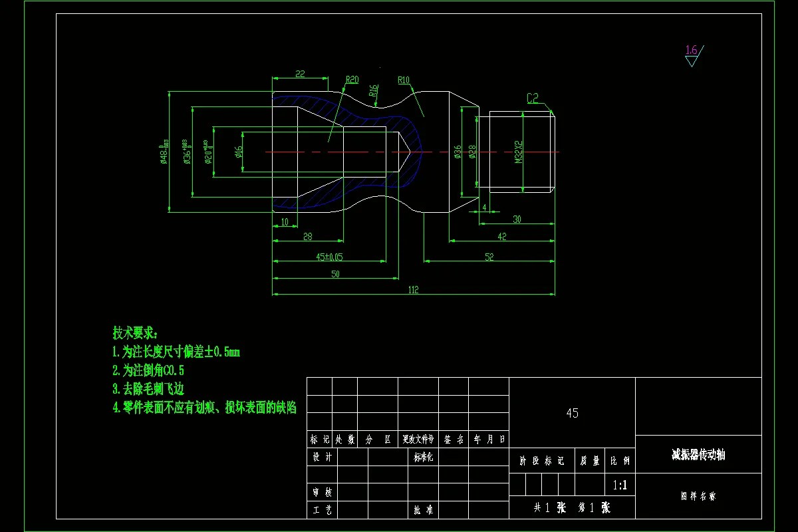Viewport: 798px width, 532px height.
Task: Click the 4 groove width dimension
Action: (484, 207)
